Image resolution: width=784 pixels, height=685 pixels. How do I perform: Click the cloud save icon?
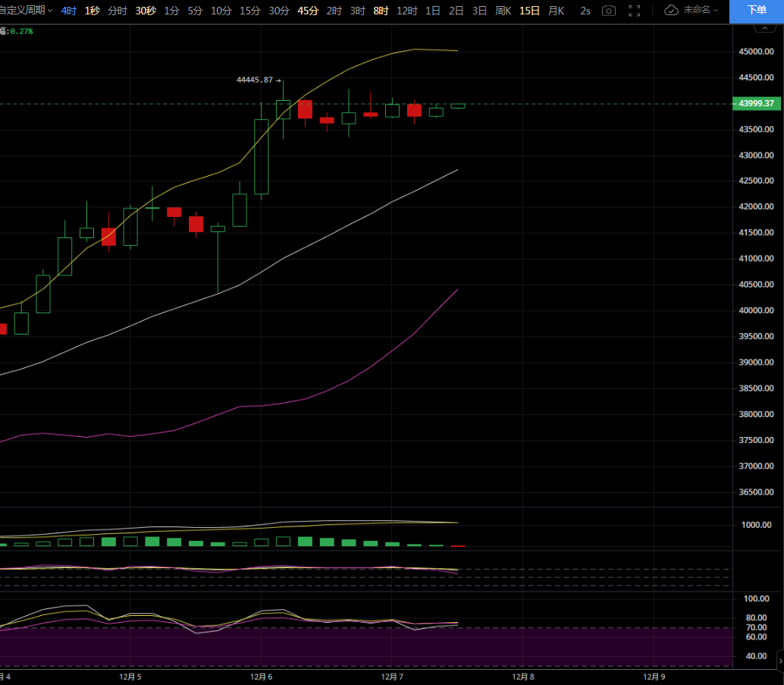tap(671, 11)
